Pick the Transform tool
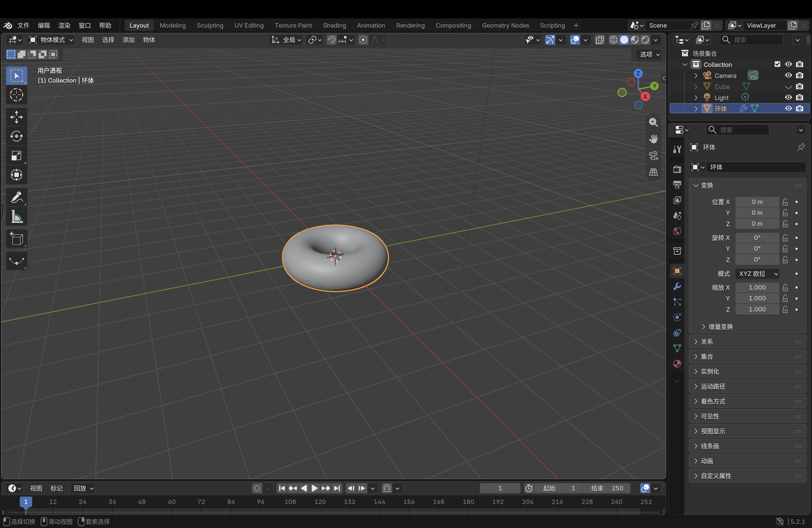Screen dimensions: 812x528 (16, 175)
